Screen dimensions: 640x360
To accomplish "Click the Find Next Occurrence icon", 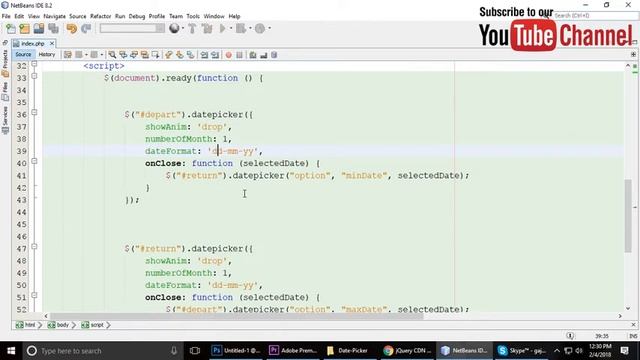I will coord(133,55).
